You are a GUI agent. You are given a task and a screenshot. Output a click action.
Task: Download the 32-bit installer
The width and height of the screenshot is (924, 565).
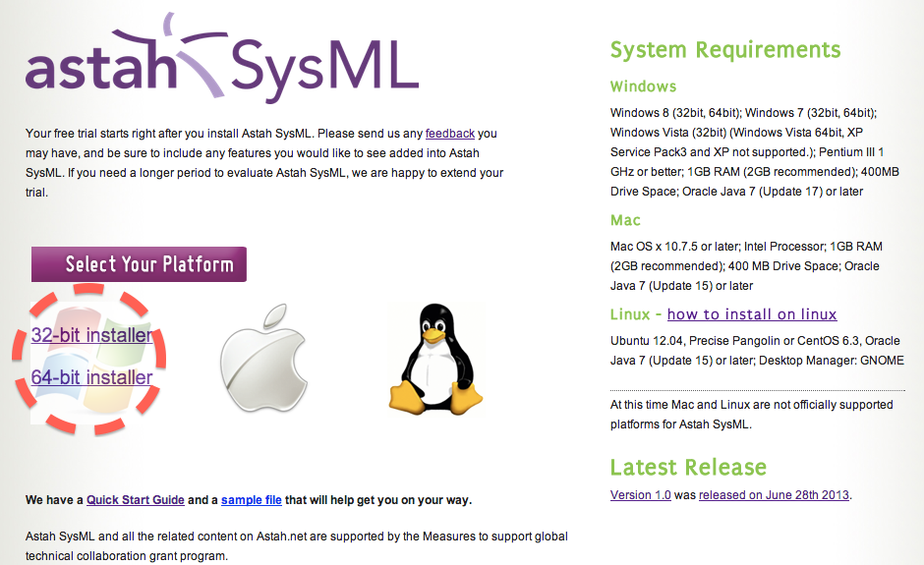tap(92, 335)
